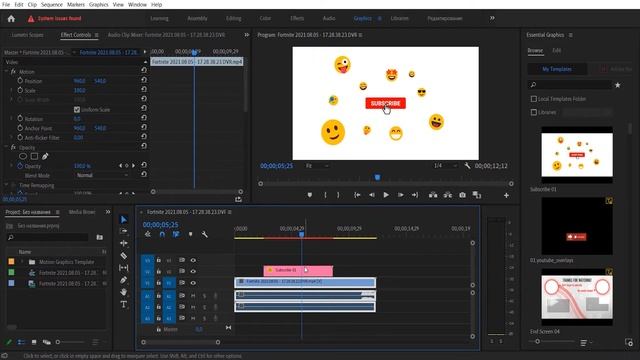Image resolution: width=640 pixels, height=360 pixels.
Task: Open Button Editor plus icon
Action: [x=506, y=196]
